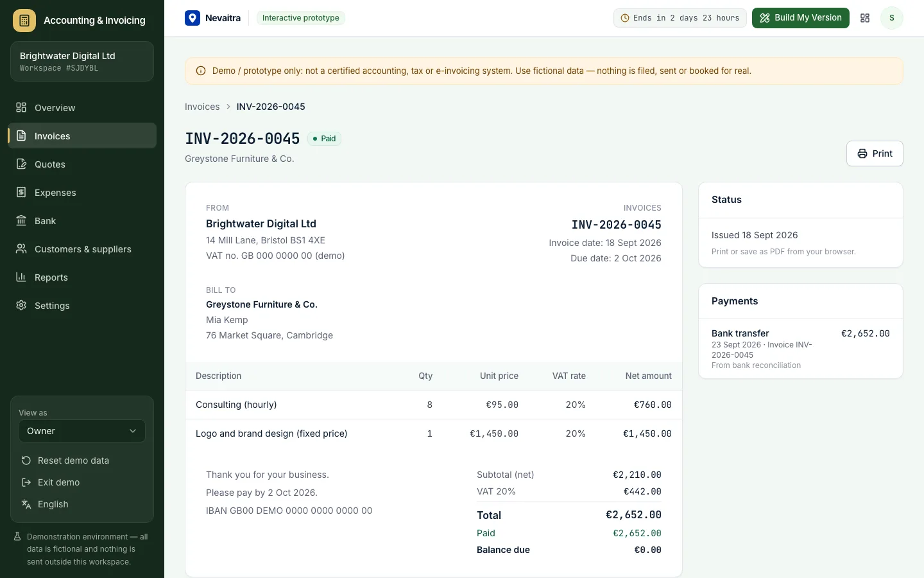Navigate to Expenses
Image resolution: width=924 pixels, height=578 pixels.
(x=82, y=193)
